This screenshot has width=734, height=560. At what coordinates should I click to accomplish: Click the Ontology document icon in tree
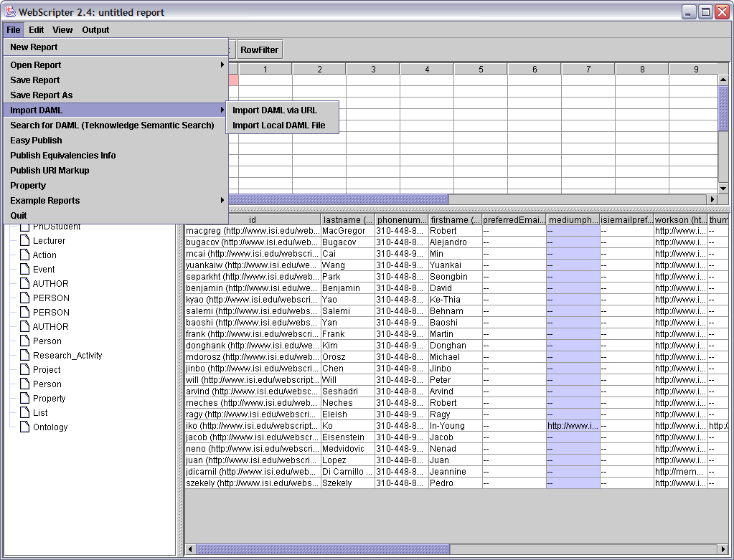(24, 427)
